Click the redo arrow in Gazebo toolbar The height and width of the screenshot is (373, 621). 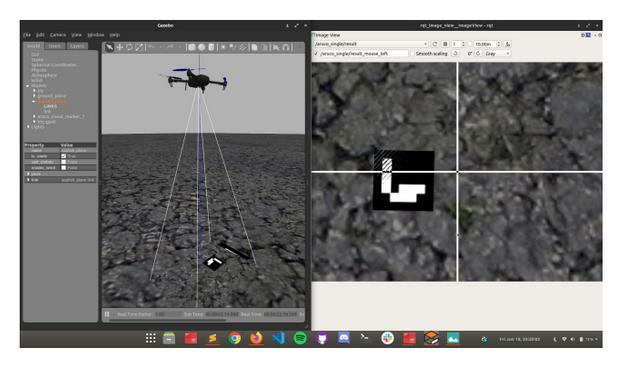coord(170,48)
